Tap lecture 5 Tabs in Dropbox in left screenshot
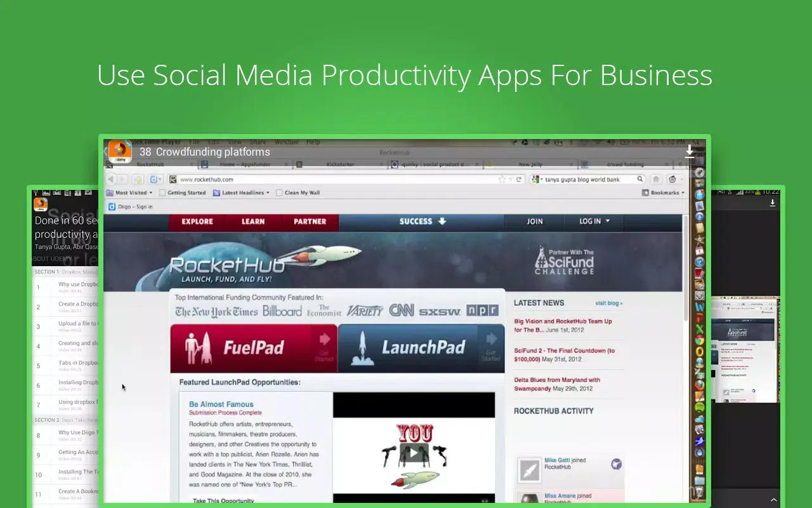The width and height of the screenshot is (812, 508). tap(66, 366)
